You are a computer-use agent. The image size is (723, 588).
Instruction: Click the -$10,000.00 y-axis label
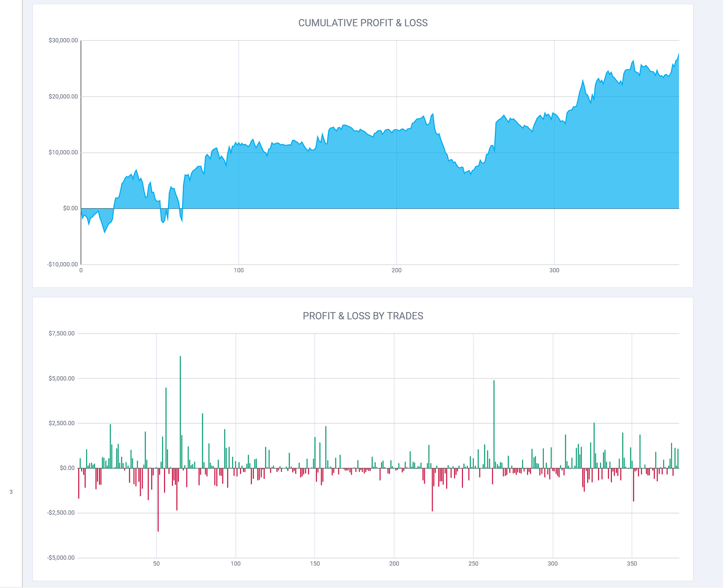click(x=62, y=264)
